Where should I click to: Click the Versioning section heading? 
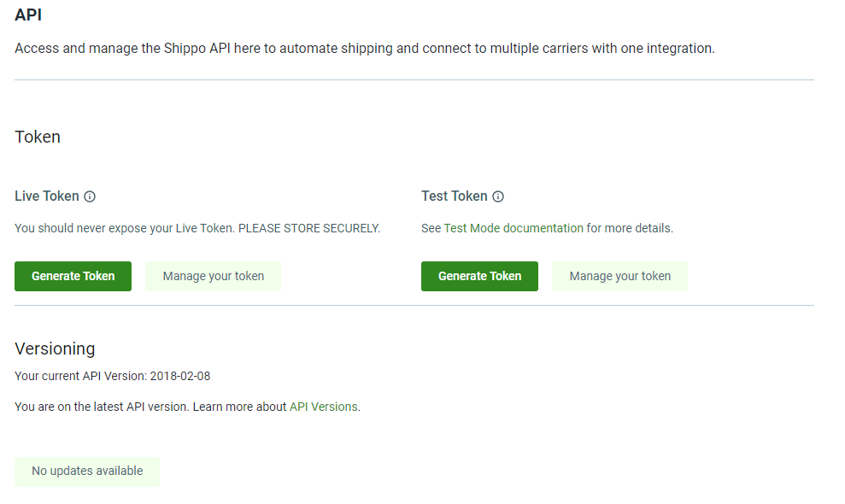[x=55, y=349]
